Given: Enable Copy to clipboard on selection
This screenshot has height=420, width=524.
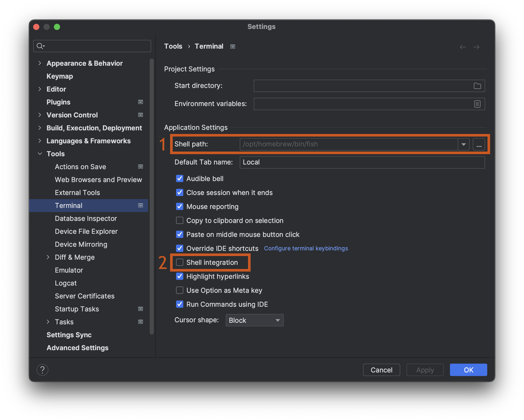Looking at the screenshot, I should [x=179, y=220].
